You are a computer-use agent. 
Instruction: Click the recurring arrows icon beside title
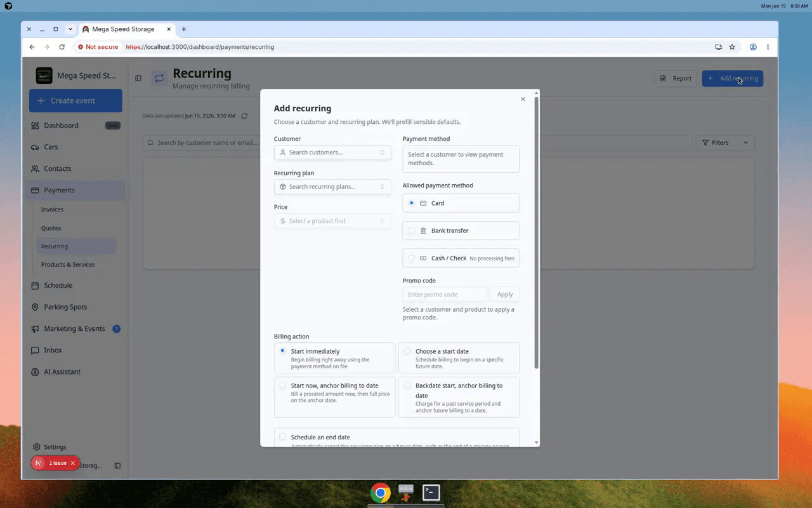pos(159,78)
